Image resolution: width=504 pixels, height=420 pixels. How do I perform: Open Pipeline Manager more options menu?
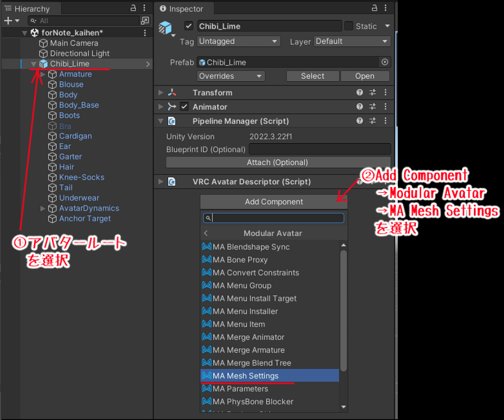pyautogui.click(x=385, y=121)
